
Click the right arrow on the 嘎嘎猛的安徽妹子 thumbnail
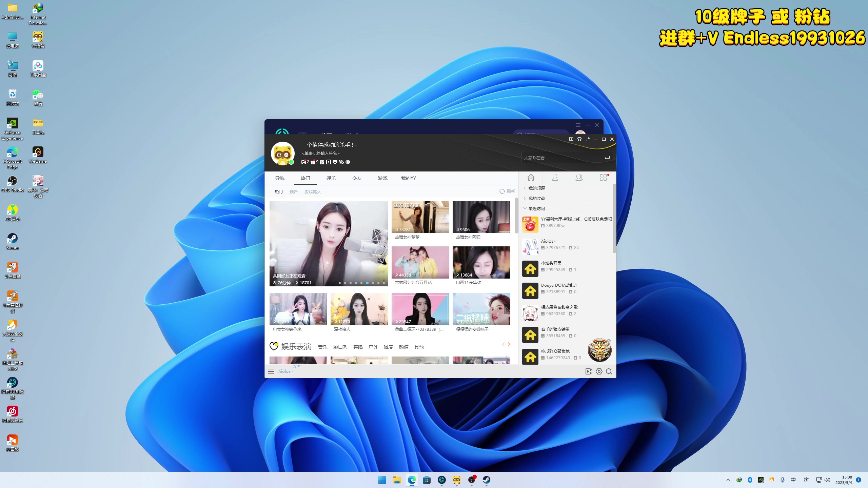point(507,309)
